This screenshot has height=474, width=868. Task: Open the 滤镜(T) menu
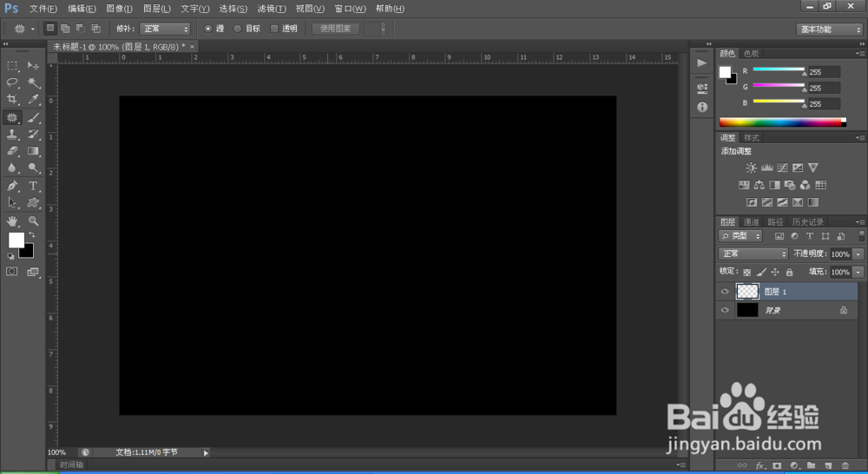271,9
